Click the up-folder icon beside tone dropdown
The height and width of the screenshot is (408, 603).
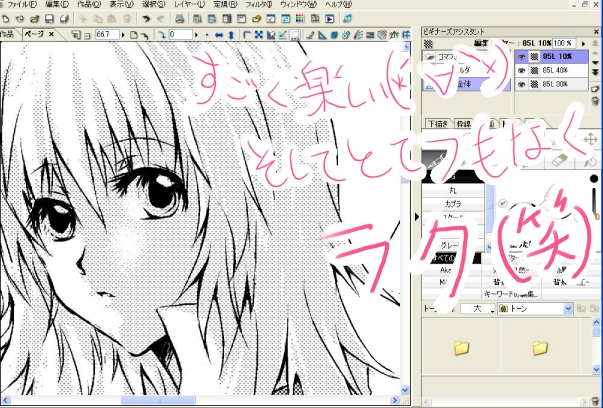(581, 308)
